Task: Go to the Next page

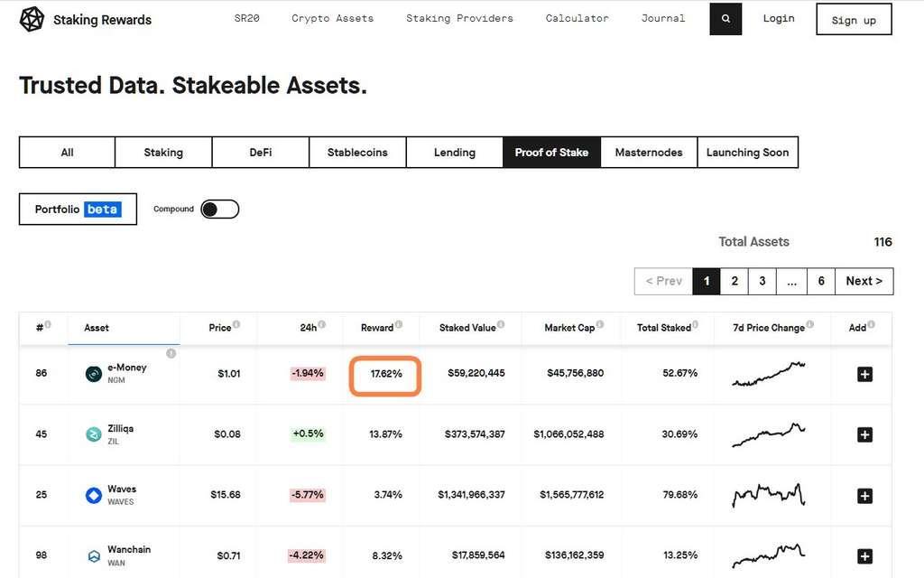Action: point(864,281)
